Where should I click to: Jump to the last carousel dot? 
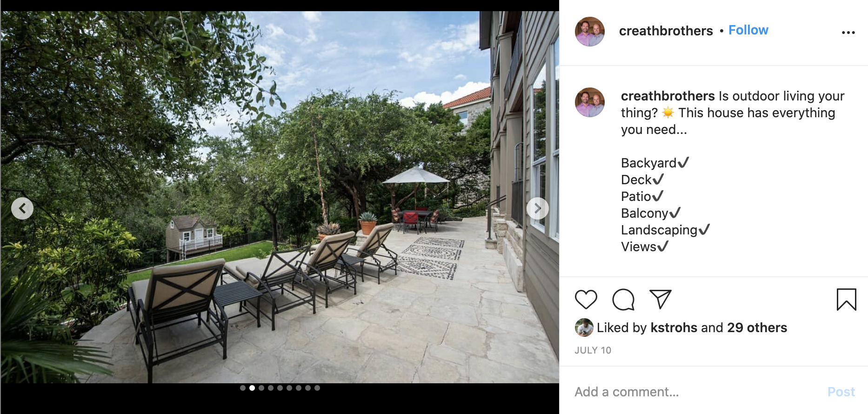point(317,388)
